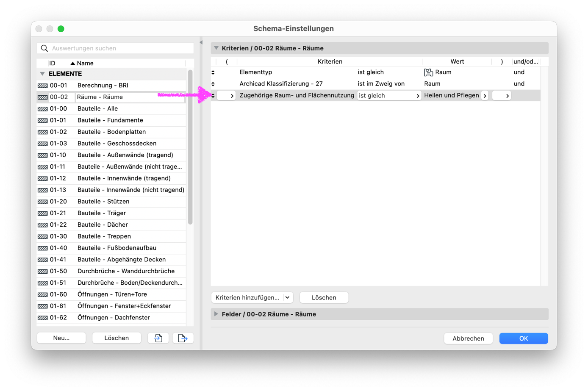Select schema 01-21 Bauteile - Träger
The image size is (588, 391).
(111, 213)
